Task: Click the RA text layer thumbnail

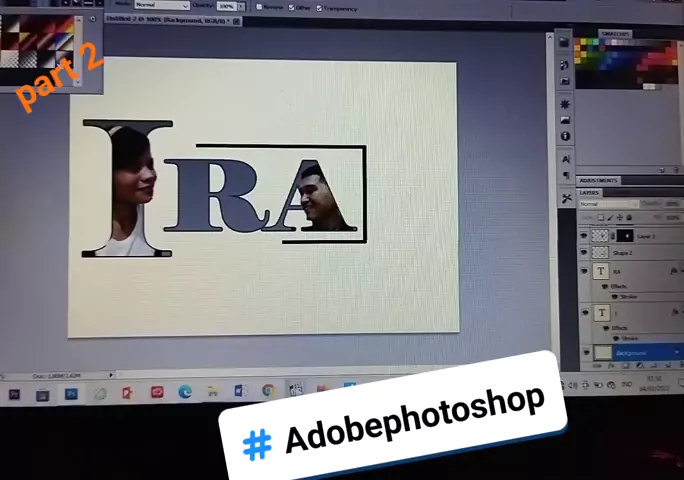Action: [600, 272]
